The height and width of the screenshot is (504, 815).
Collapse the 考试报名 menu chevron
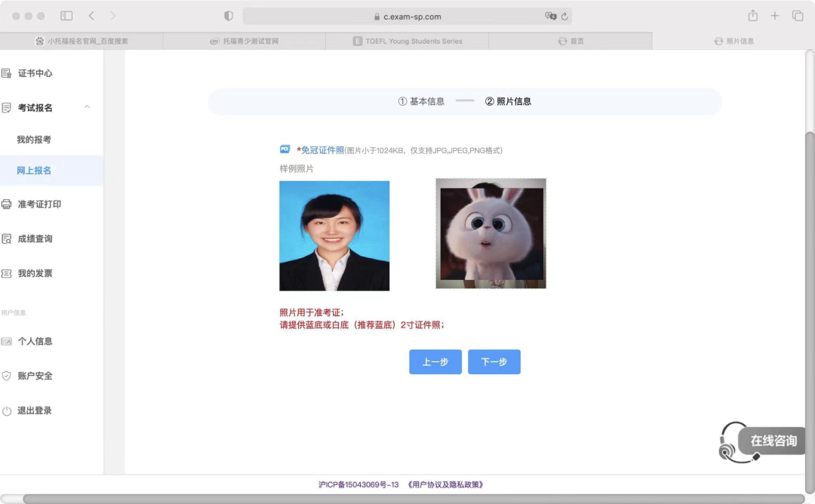88,107
